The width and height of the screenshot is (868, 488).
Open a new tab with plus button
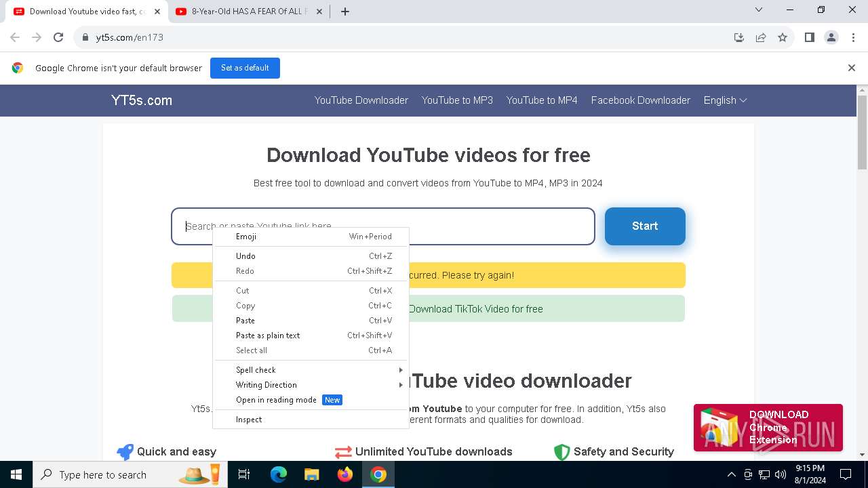click(344, 12)
